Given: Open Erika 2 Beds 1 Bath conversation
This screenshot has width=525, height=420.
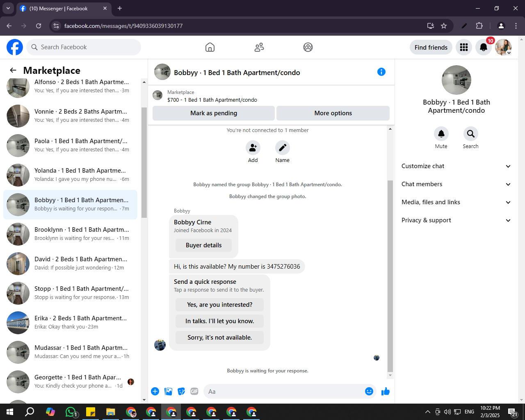Looking at the screenshot, I should coord(70,322).
